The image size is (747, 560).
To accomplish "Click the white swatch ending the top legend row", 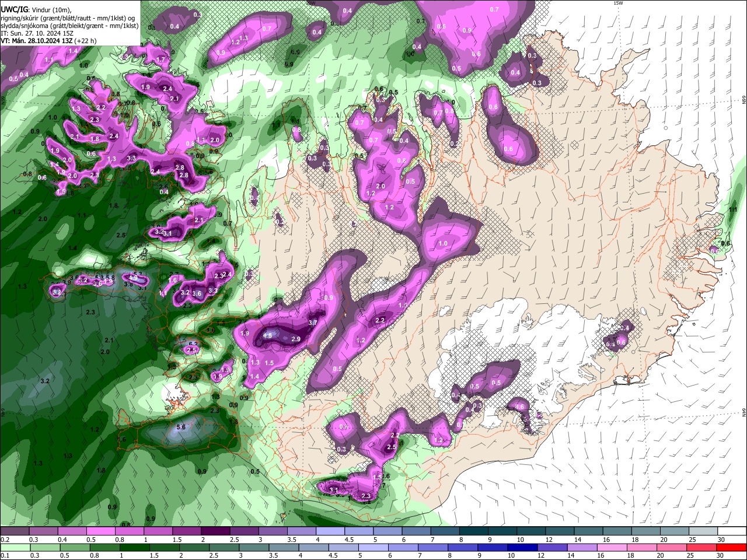I will pyautogui.click(x=732, y=531).
